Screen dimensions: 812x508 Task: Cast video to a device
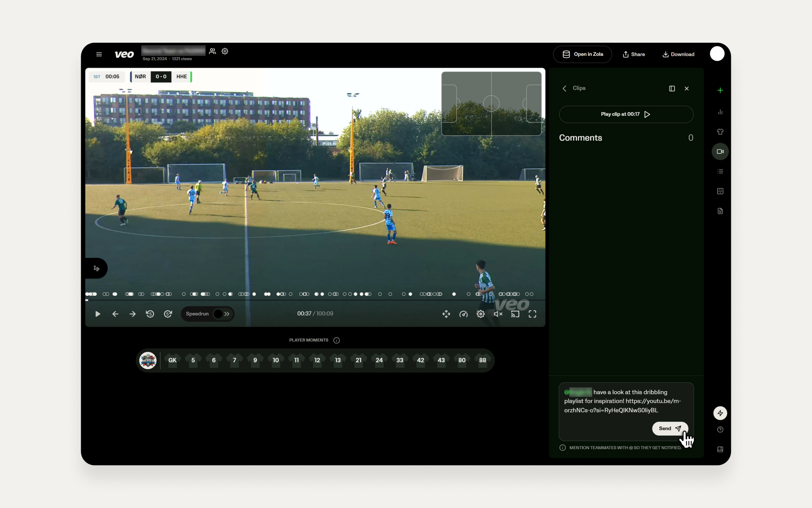(515, 314)
